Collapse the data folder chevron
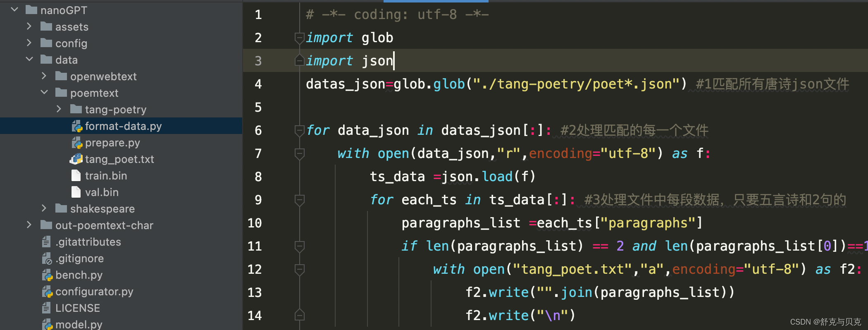 (x=29, y=60)
